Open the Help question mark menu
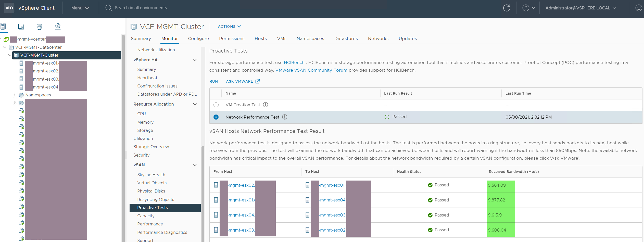This screenshot has width=644, height=242. point(529,8)
